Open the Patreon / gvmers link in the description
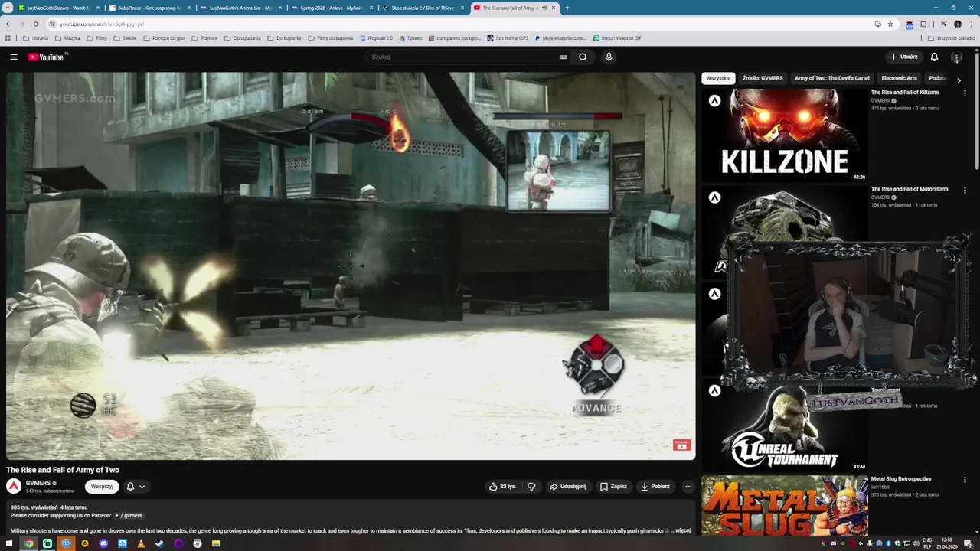This screenshot has width=980, height=551. click(x=129, y=515)
